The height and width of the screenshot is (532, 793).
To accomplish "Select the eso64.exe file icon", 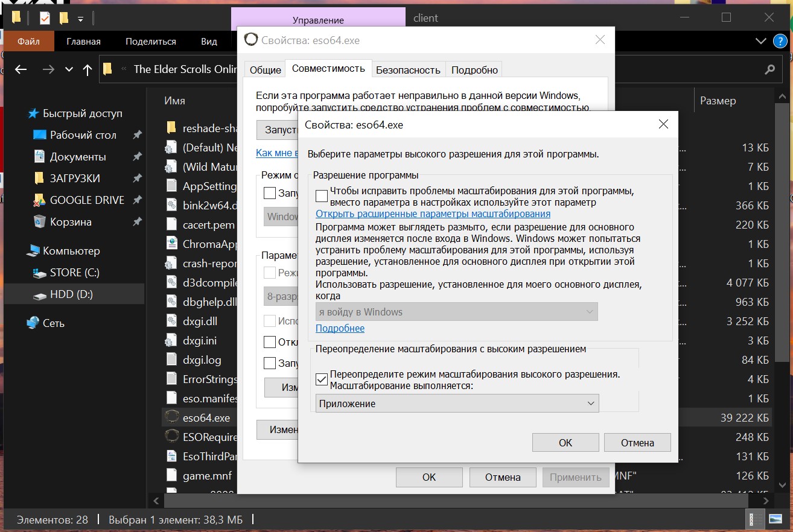I will 172,418.
